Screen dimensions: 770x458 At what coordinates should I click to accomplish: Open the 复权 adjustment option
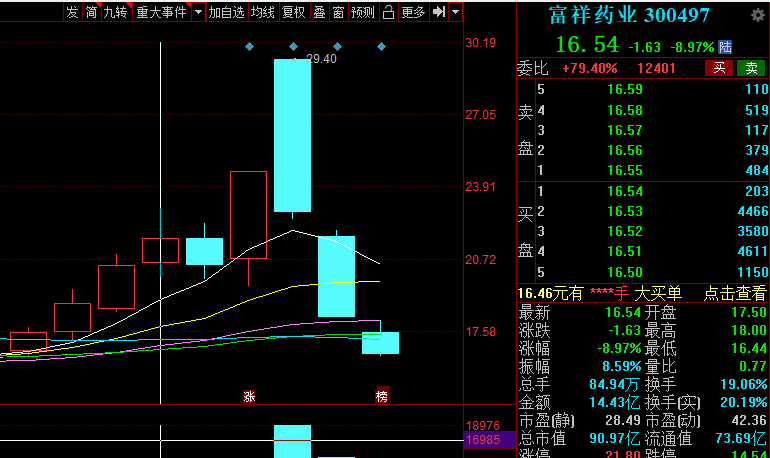click(x=294, y=12)
